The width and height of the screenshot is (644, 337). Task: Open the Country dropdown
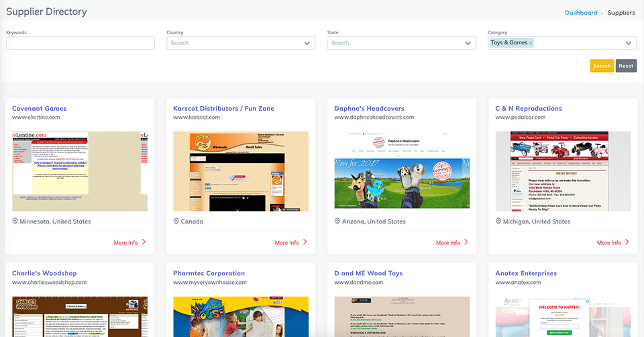241,43
